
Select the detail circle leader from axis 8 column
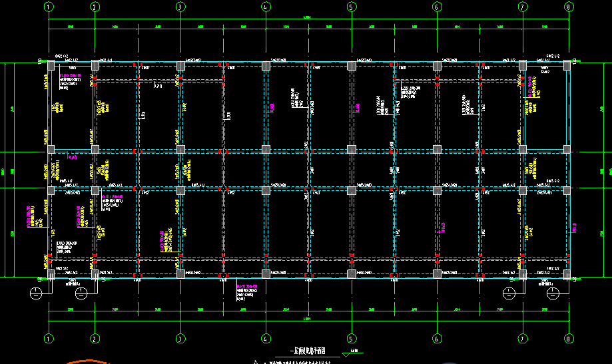553,293
